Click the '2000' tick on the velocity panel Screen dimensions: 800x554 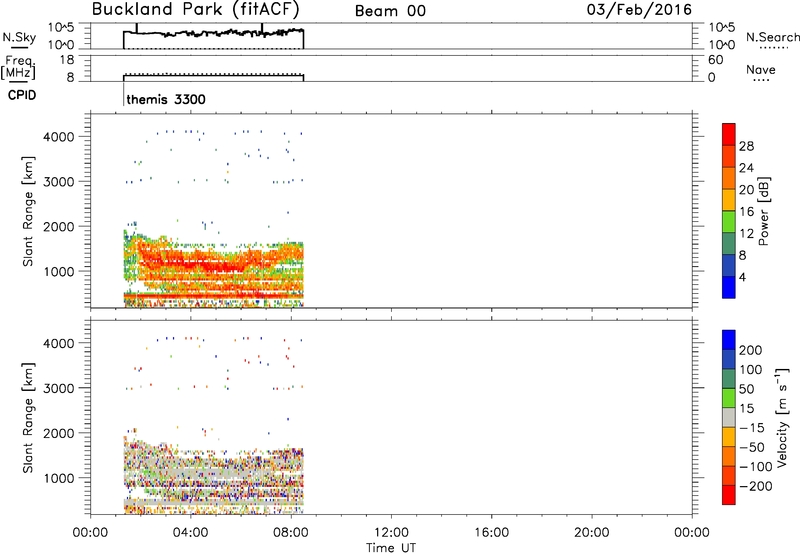point(59,433)
